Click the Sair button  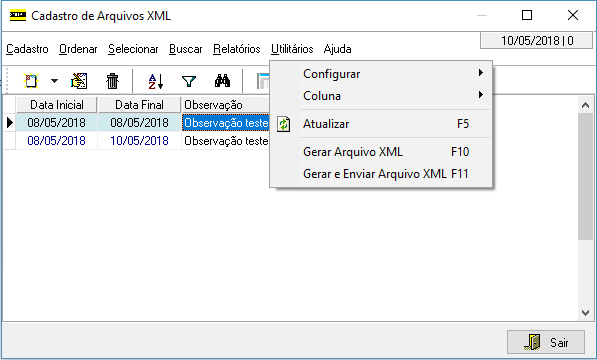pyautogui.click(x=546, y=342)
